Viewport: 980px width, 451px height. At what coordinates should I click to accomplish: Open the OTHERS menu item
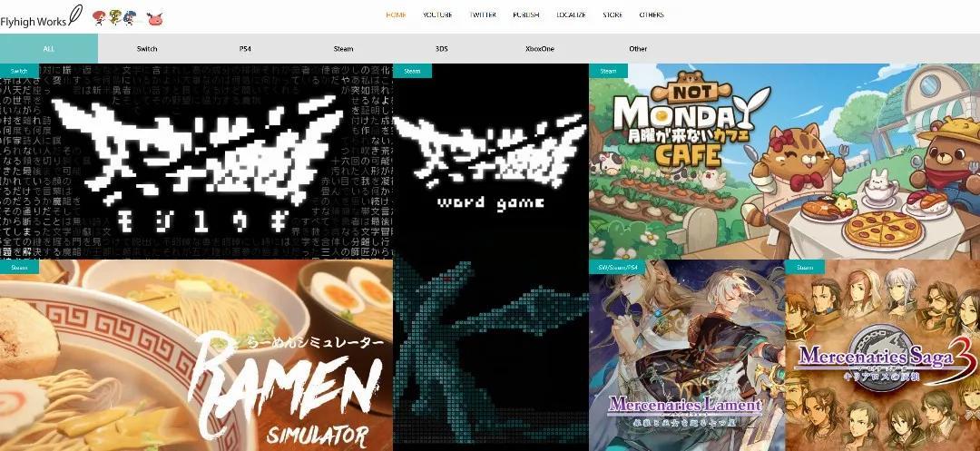[652, 15]
